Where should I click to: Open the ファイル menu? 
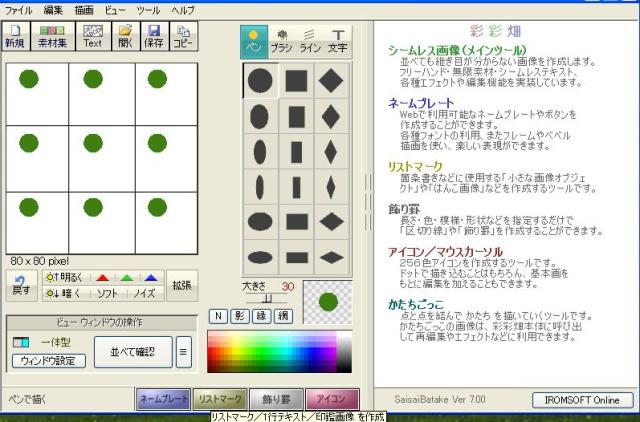(x=19, y=8)
